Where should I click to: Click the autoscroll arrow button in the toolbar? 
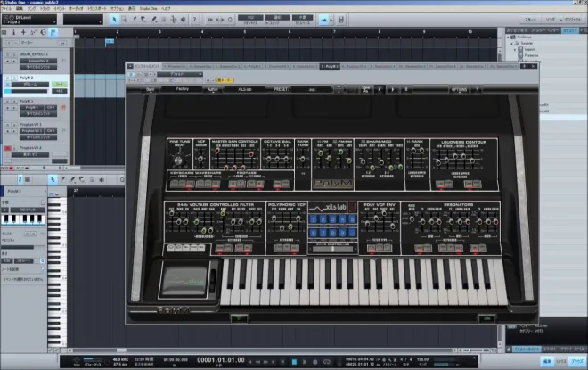pyautogui.click(x=323, y=20)
